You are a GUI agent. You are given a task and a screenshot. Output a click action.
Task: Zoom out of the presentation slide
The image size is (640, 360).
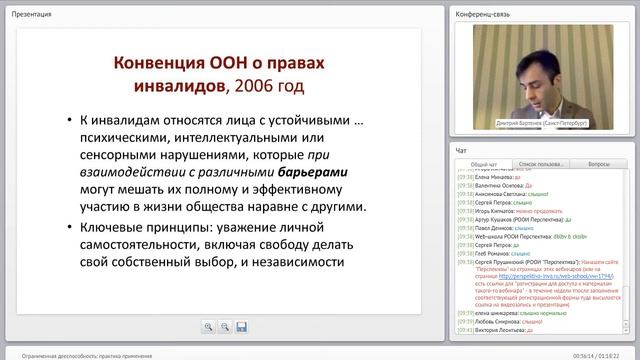tap(225, 327)
